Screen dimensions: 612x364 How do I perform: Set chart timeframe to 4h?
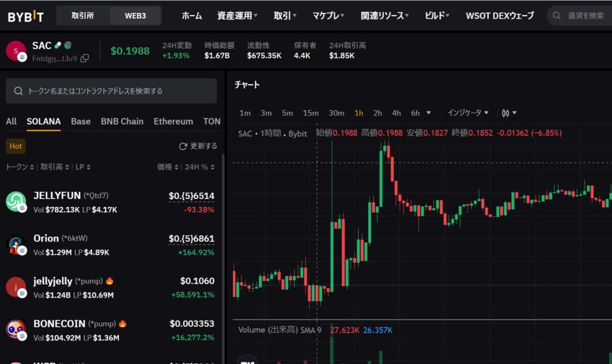click(x=396, y=113)
